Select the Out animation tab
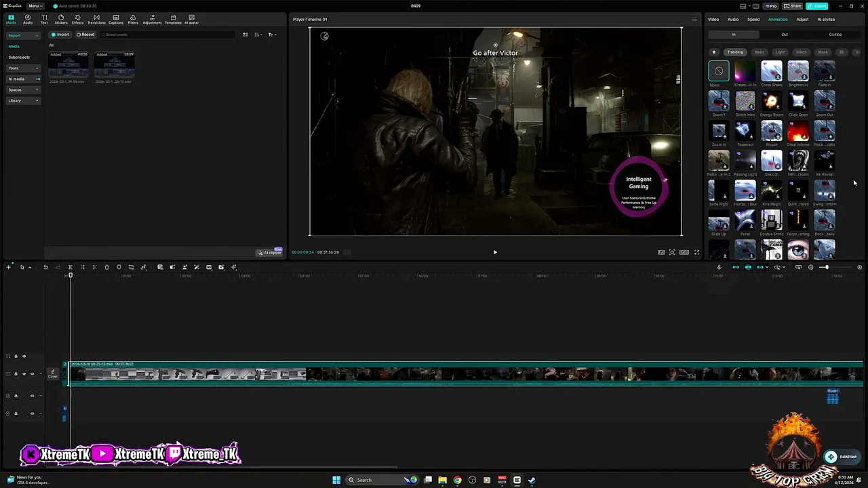 click(785, 35)
